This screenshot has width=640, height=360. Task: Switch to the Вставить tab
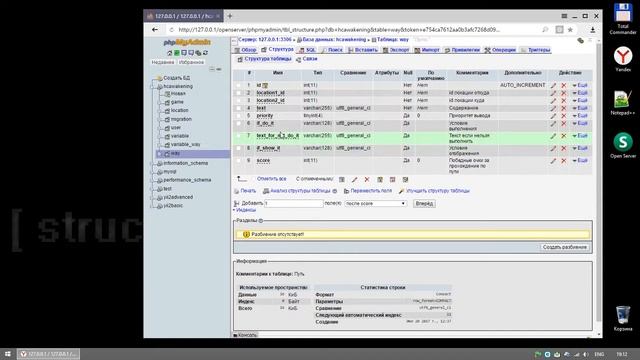click(x=363, y=50)
